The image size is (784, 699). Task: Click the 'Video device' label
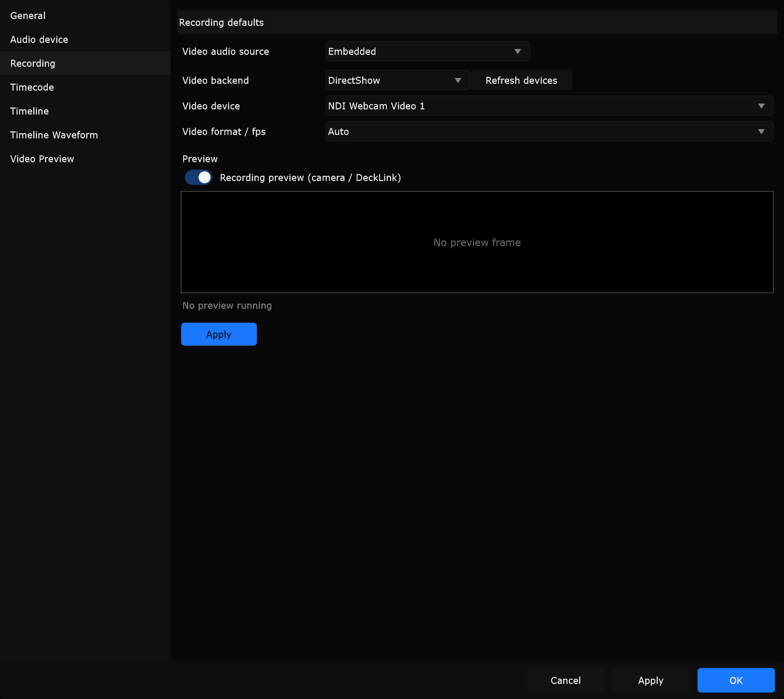(x=211, y=106)
